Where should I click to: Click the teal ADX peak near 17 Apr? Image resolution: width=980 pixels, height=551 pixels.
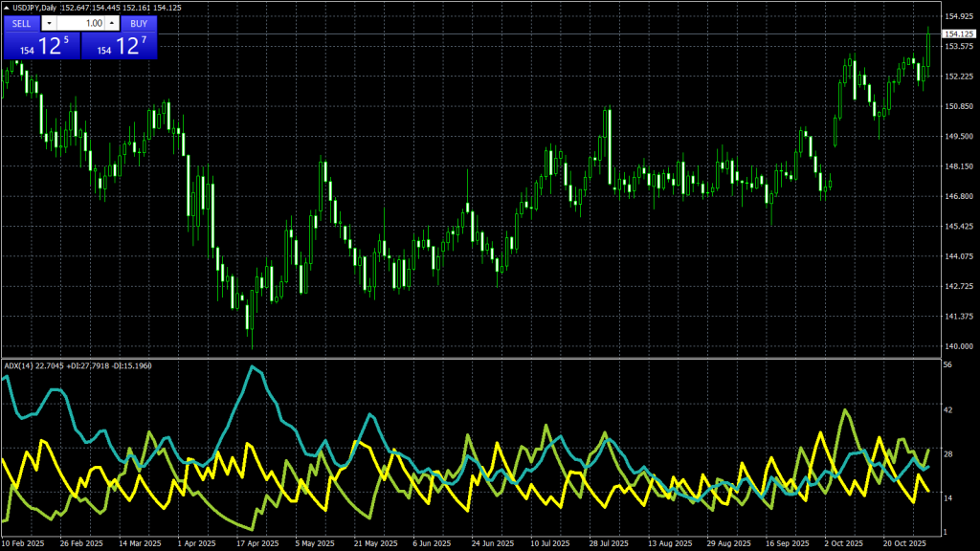253,366
